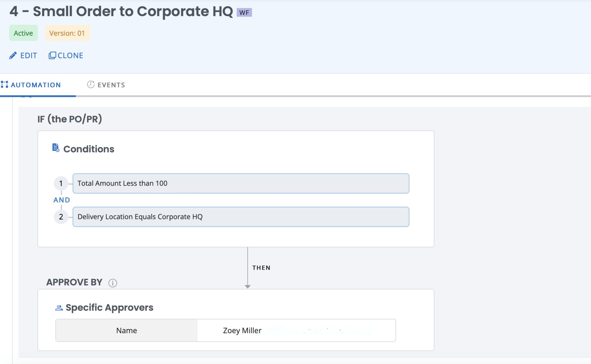Click the Name header cell
The width and height of the screenshot is (591, 364).
click(x=127, y=330)
